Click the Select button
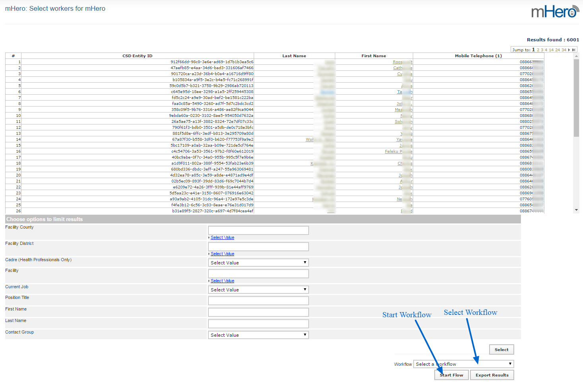The width and height of the screenshot is (583, 392). [x=501, y=349]
